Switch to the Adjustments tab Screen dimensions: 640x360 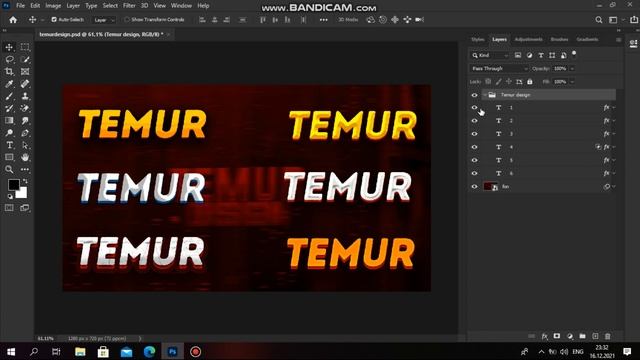[x=529, y=40]
